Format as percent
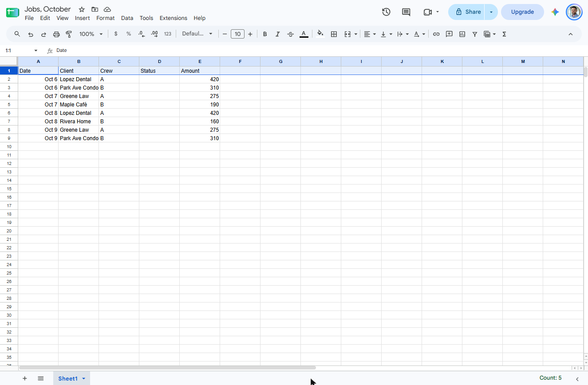 pyautogui.click(x=129, y=34)
